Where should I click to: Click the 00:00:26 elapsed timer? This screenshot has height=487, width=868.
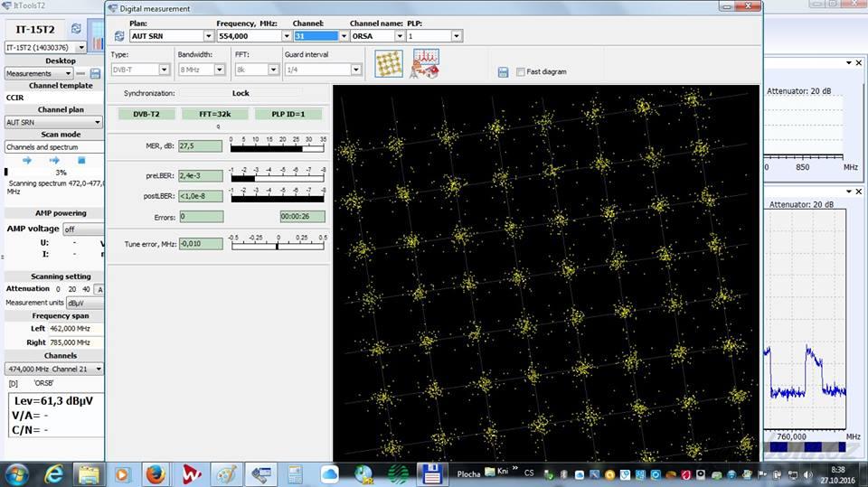302,216
